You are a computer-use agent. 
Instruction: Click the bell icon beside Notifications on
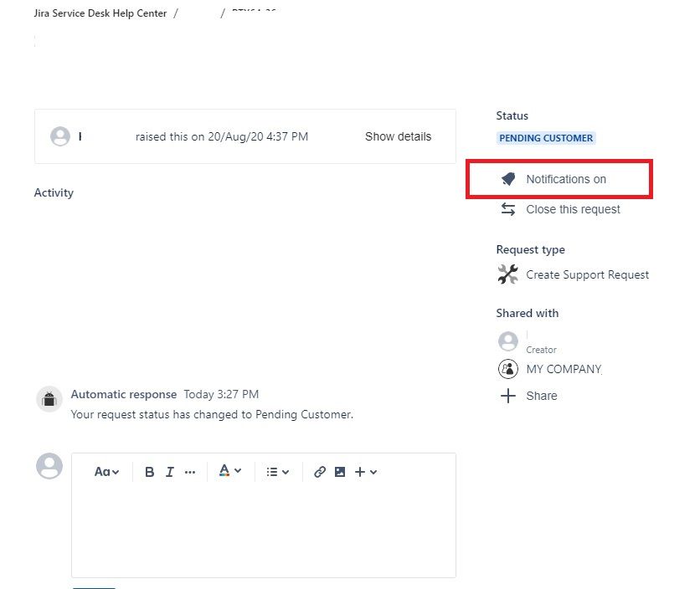point(508,179)
